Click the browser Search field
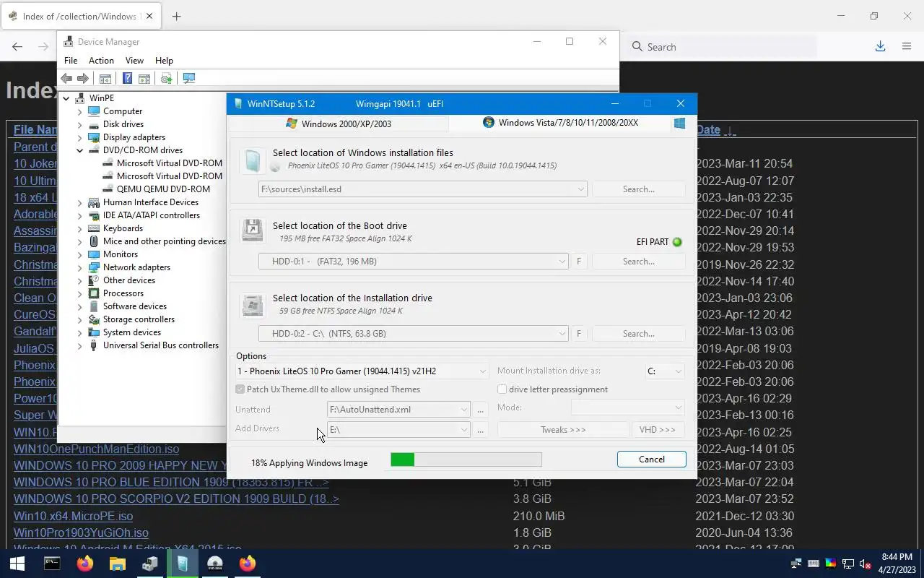 point(722,47)
